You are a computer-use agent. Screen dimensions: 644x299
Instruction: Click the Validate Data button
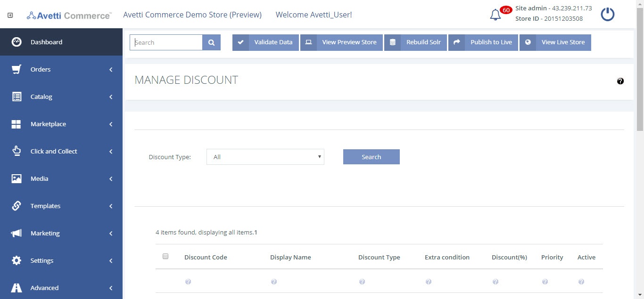pos(265,42)
